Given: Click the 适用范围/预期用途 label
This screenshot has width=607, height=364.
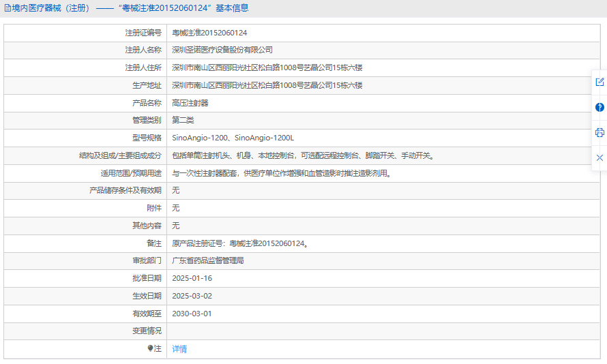Looking at the screenshot, I should (x=131, y=173).
